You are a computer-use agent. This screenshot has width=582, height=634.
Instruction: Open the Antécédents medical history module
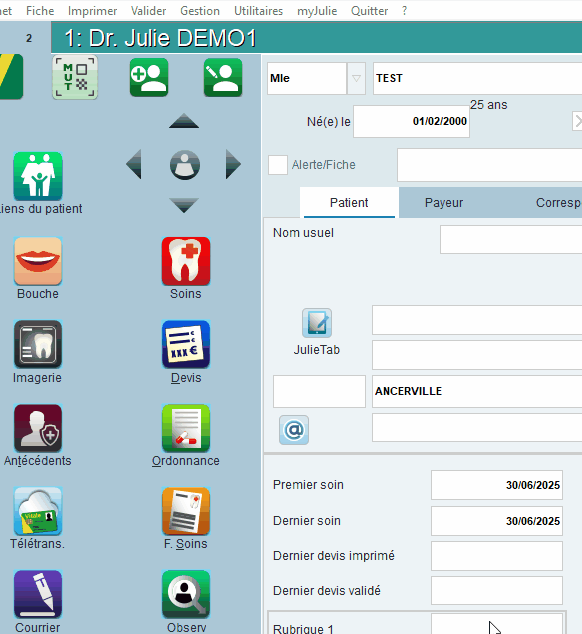(38, 428)
